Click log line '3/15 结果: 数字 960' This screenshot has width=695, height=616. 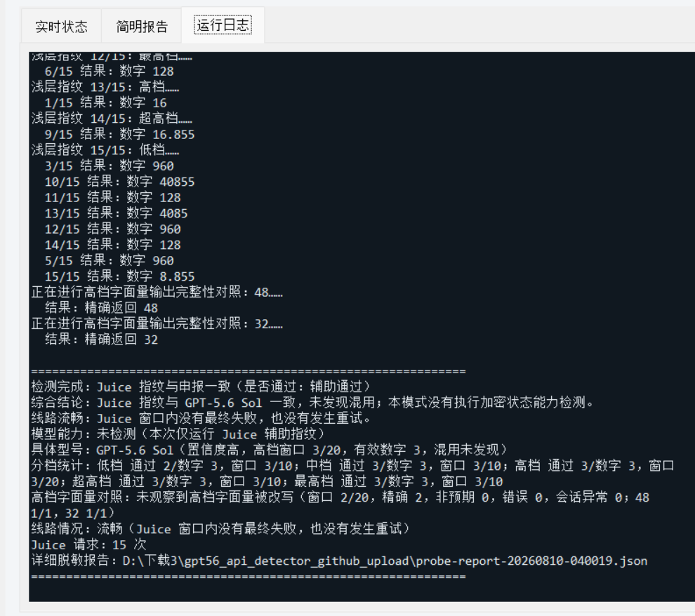point(109,166)
